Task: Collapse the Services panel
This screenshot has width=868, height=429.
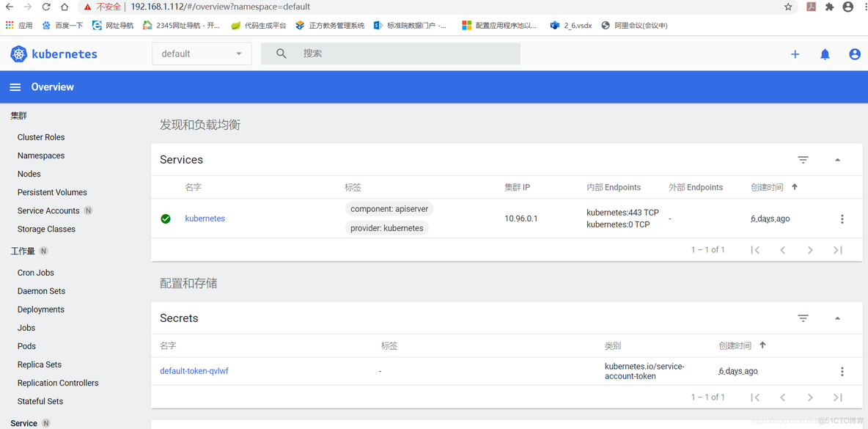Action: [x=837, y=159]
